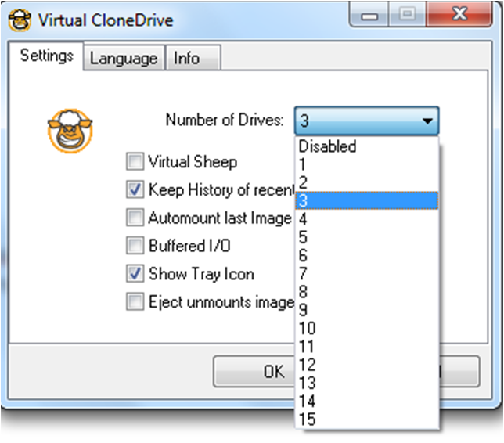Choose 10 in the drives list

(367, 328)
